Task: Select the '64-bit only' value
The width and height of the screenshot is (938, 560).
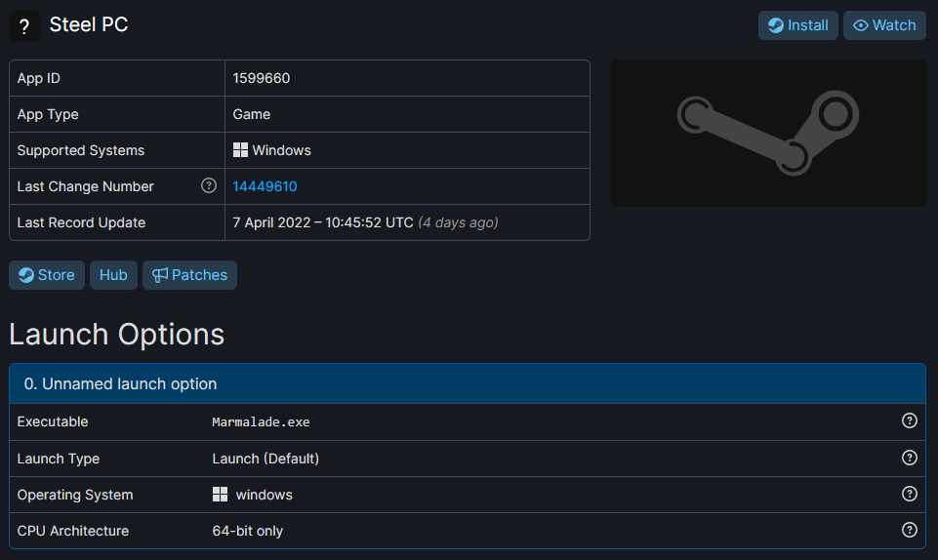Action: pyautogui.click(x=248, y=531)
